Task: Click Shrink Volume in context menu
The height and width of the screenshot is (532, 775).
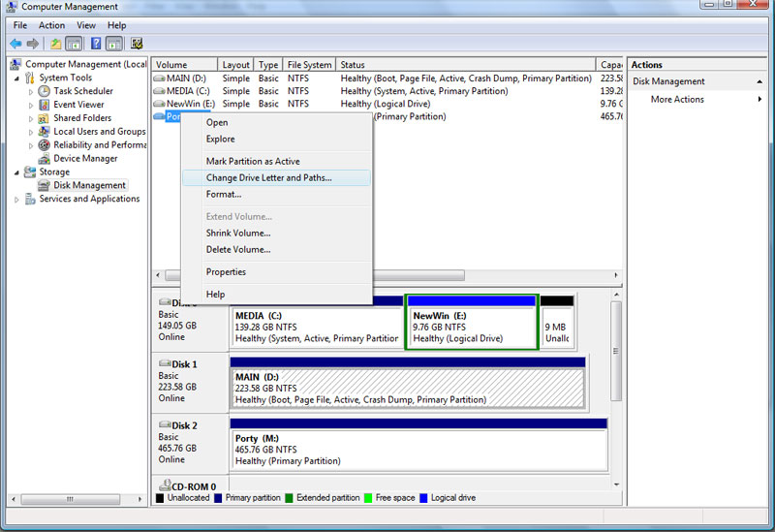Action: [x=238, y=234]
